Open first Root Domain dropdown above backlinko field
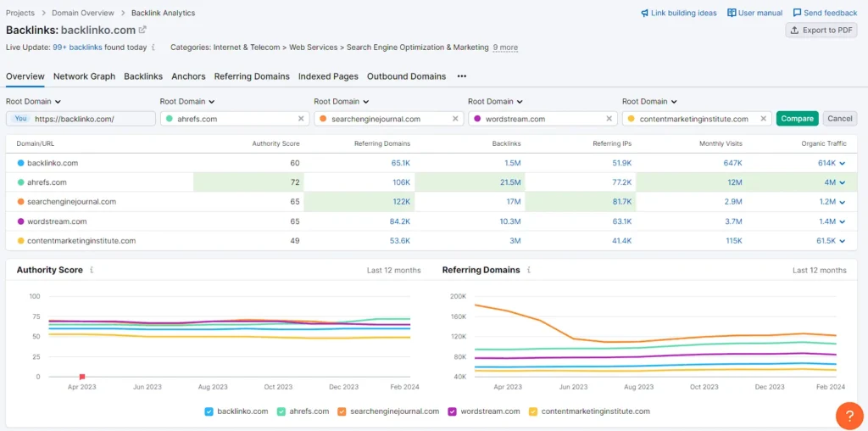The height and width of the screenshot is (431, 868). 33,101
